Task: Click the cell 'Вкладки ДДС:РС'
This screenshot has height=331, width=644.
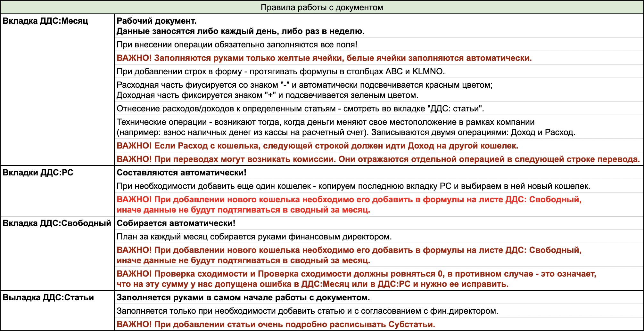Action: 57,191
